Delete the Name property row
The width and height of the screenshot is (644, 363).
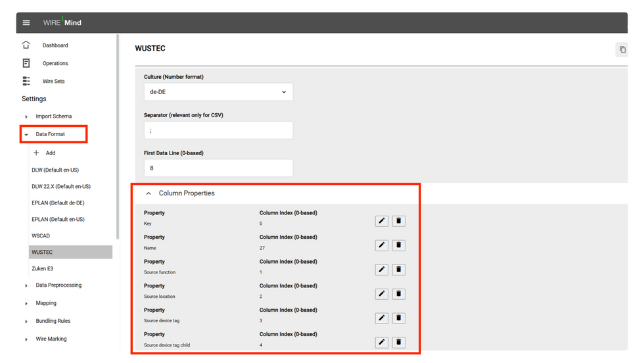398,245
